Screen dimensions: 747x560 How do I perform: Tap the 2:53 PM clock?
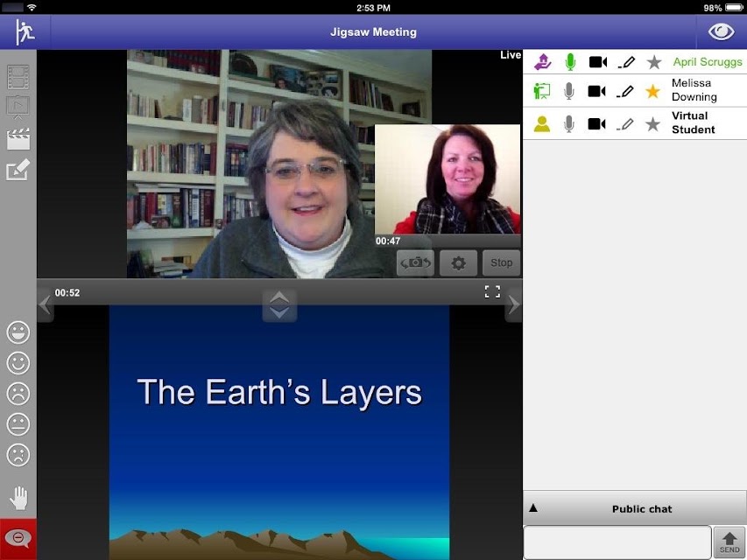(373, 8)
